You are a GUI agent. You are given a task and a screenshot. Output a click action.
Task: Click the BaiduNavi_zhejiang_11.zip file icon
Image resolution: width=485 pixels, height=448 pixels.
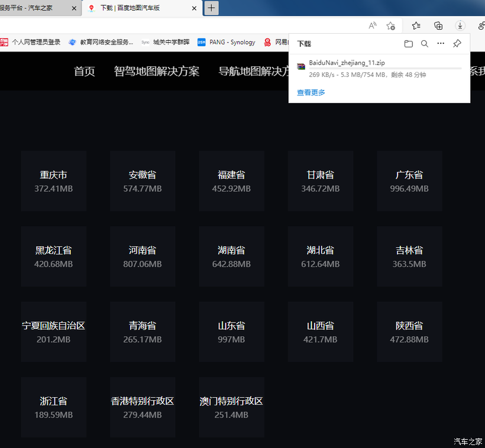click(301, 66)
